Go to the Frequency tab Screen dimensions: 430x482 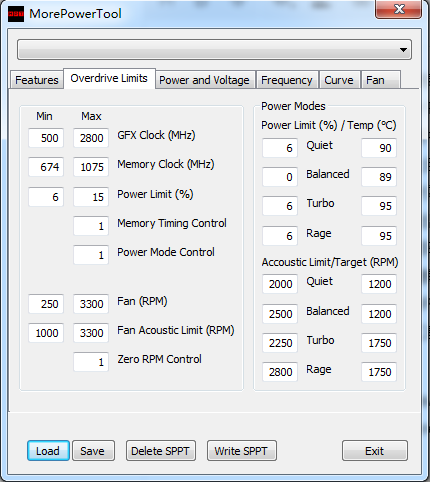pyautogui.click(x=287, y=80)
